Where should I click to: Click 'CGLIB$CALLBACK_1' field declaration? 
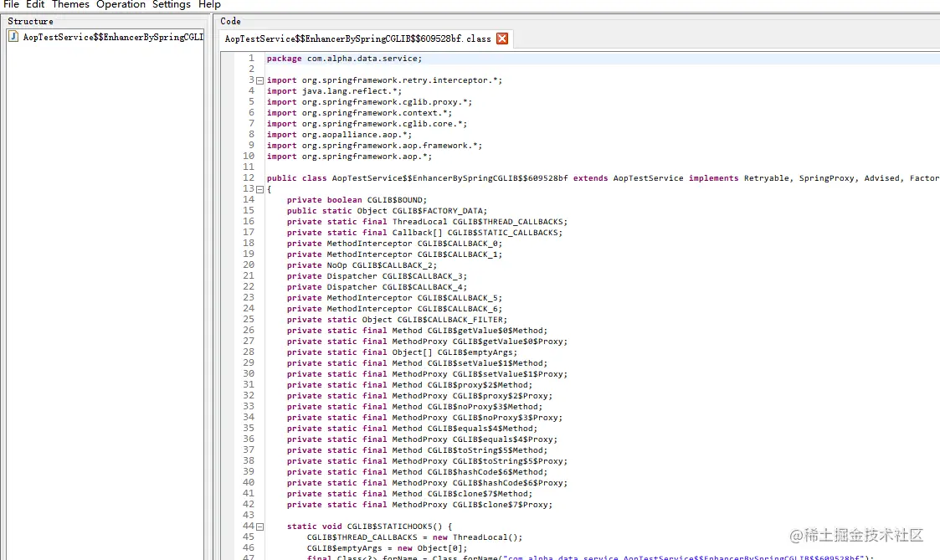pyautogui.click(x=394, y=254)
